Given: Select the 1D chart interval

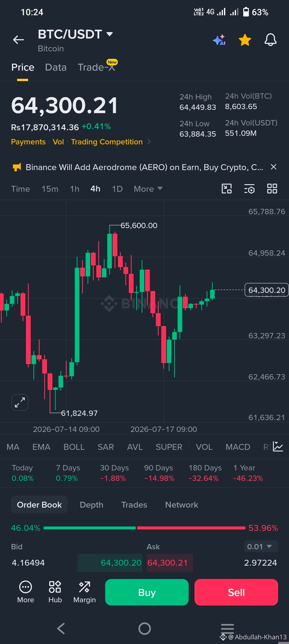Looking at the screenshot, I should click(117, 189).
